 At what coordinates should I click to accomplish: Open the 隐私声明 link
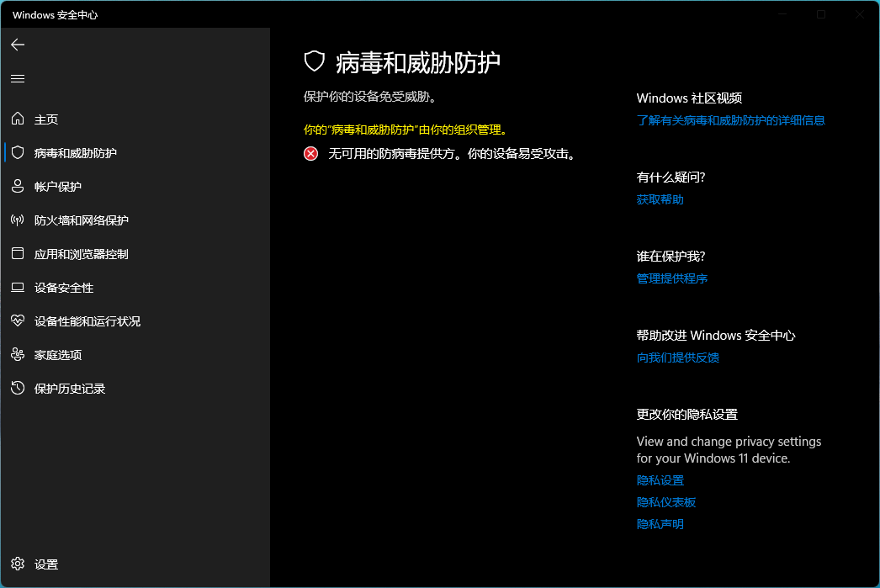coord(660,525)
